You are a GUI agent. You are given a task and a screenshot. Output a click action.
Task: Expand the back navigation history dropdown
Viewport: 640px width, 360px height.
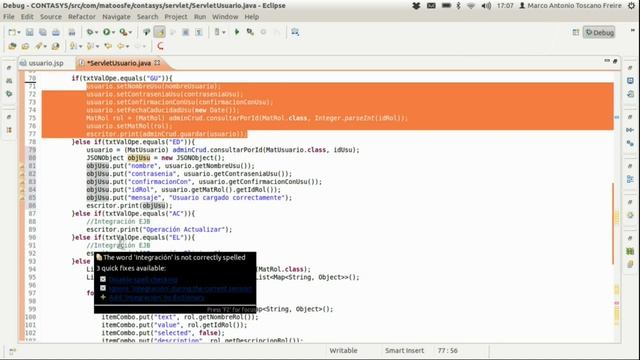(x=127, y=47)
